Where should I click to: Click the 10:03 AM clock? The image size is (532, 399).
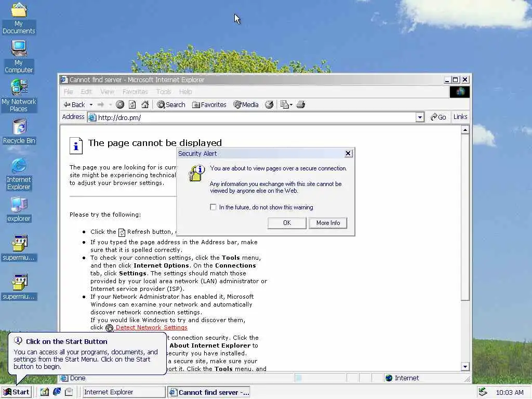tap(510, 393)
